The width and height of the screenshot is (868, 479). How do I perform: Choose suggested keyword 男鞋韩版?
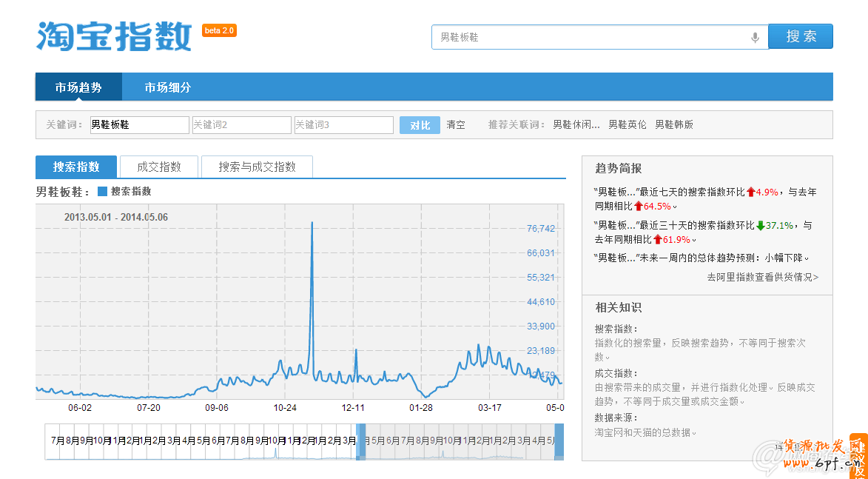pos(674,125)
